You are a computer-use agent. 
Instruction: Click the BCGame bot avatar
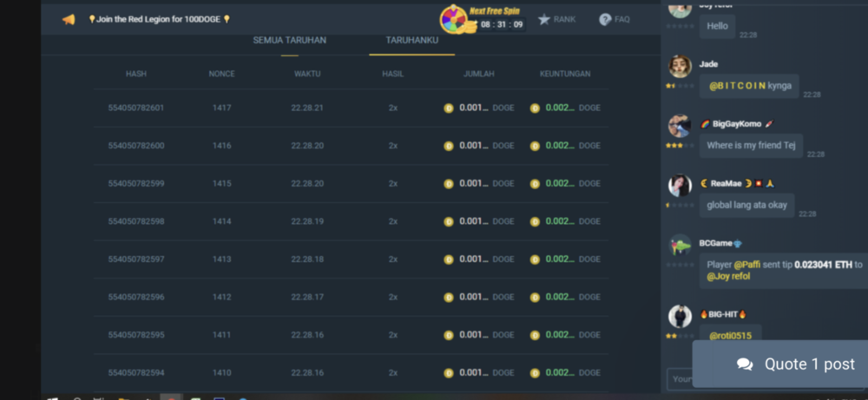click(680, 246)
